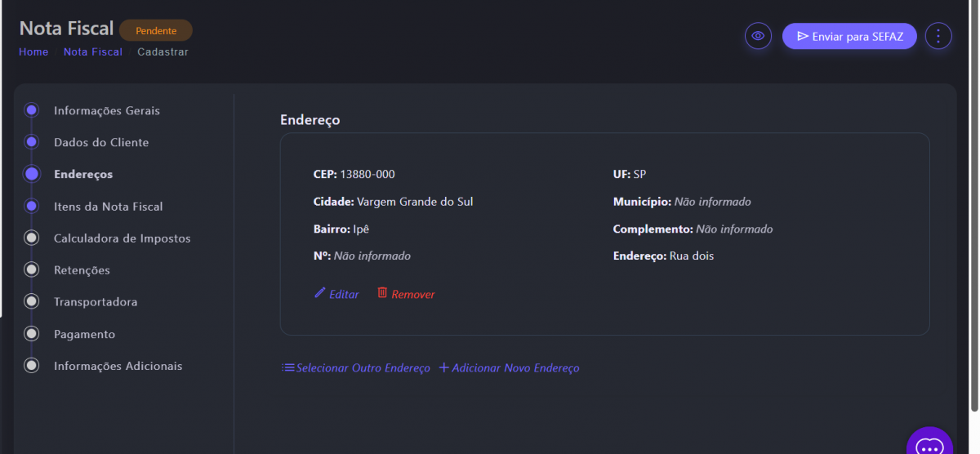This screenshot has width=980, height=454.
Task: Open the three-dots more options menu
Action: pos(938,36)
